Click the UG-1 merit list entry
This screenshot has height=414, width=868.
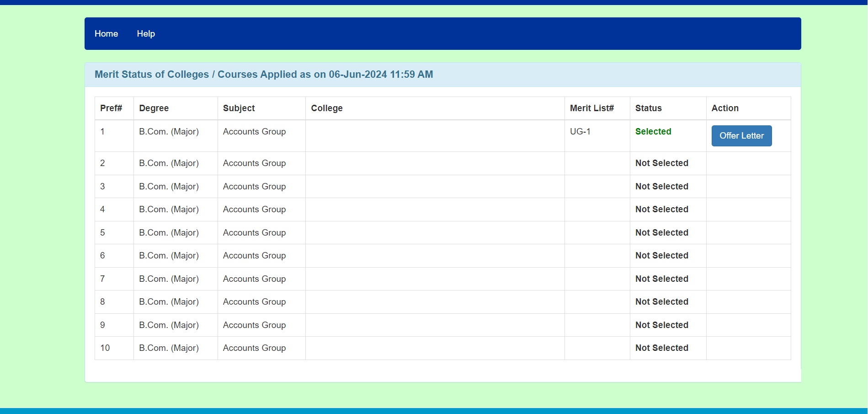pyautogui.click(x=580, y=132)
